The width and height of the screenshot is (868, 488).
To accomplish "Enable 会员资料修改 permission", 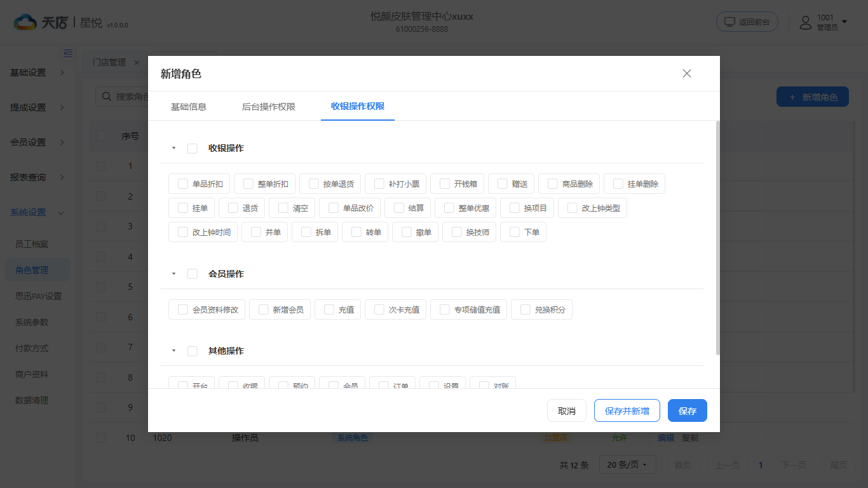I will [183, 309].
